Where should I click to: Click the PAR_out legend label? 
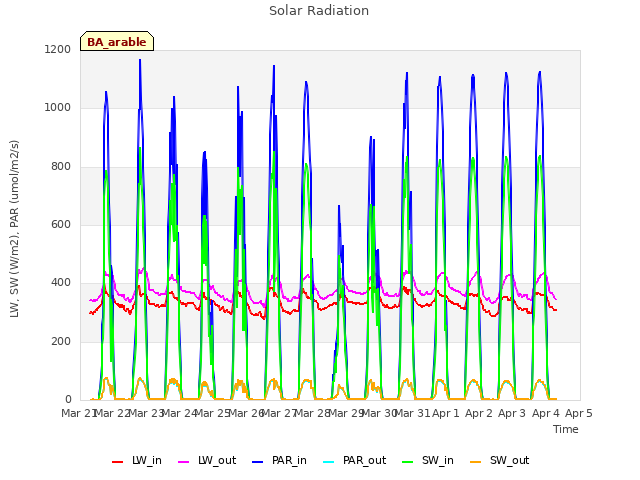[x=364, y=460]
